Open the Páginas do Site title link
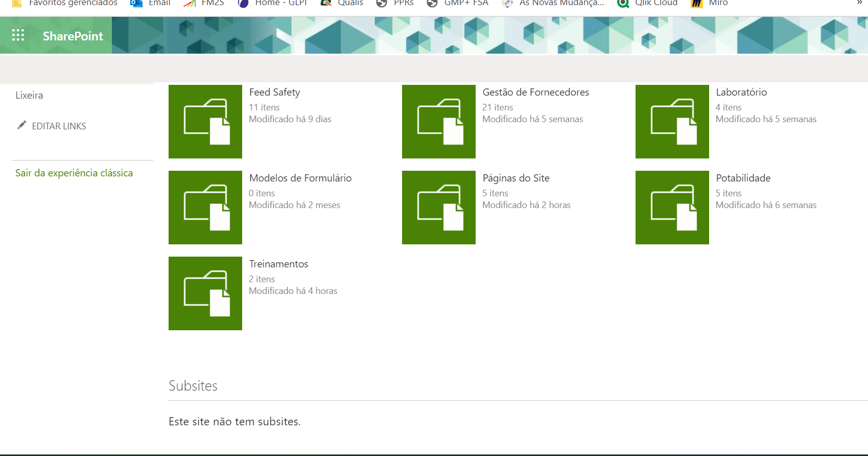 pos(516,178)
